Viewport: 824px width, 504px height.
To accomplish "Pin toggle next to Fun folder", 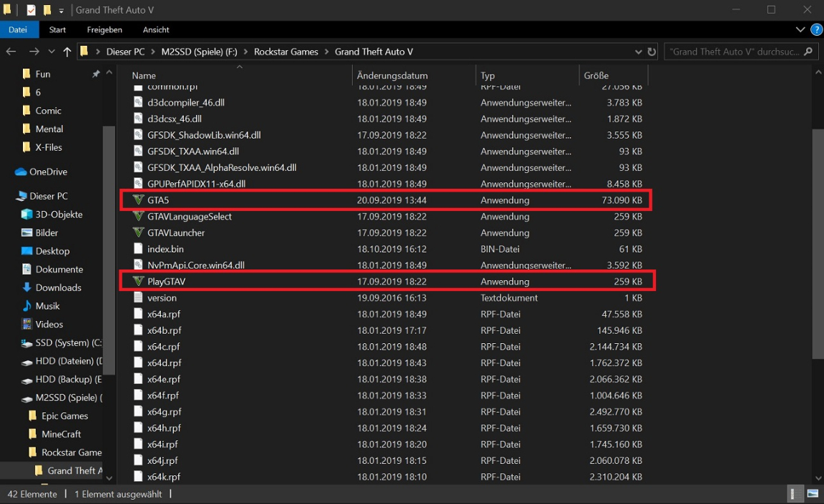I will click(96, 74).
